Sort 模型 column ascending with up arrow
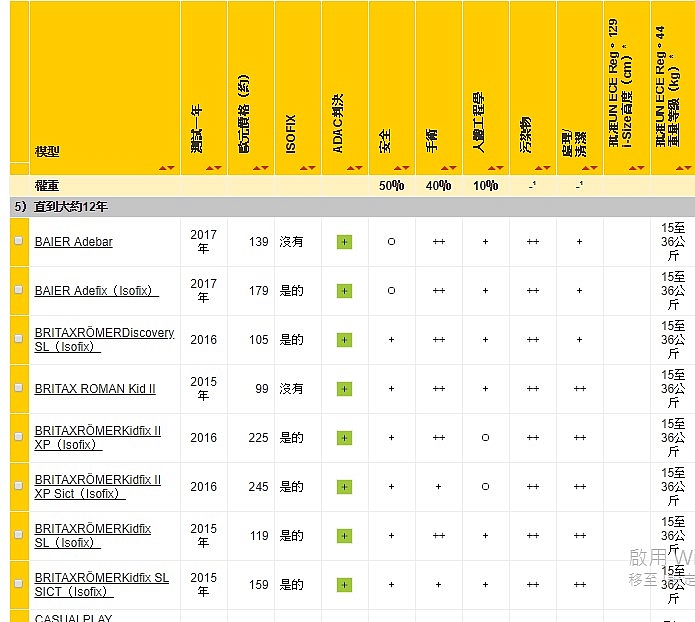The width and height of the screenshot is (695, 622). click(x=163, y=168)
